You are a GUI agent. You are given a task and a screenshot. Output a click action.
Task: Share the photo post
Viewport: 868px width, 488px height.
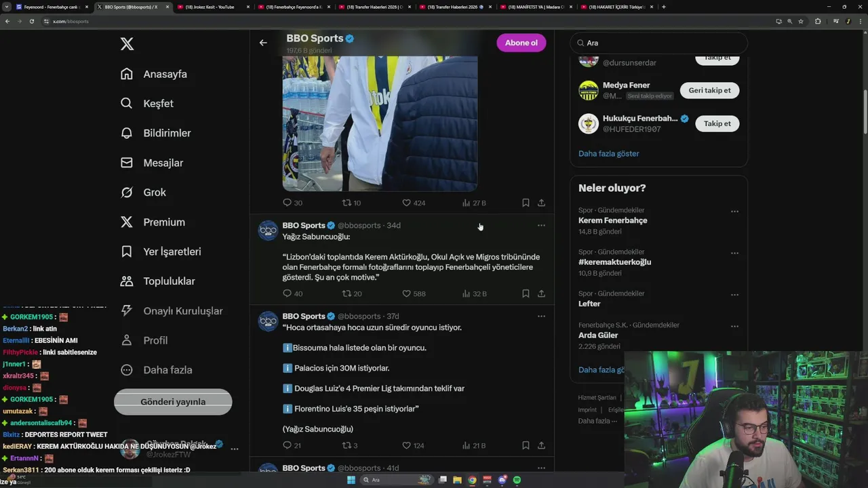coord(541,203)
